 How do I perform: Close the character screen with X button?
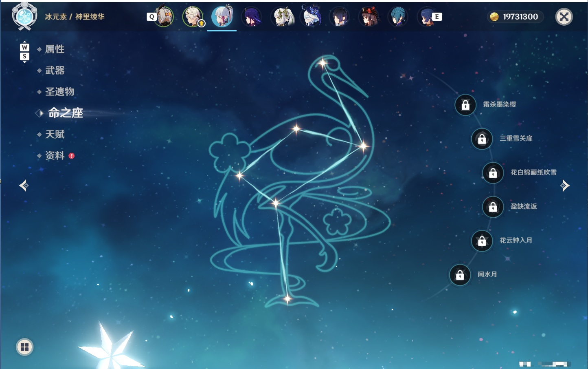[x=564, y=17]
